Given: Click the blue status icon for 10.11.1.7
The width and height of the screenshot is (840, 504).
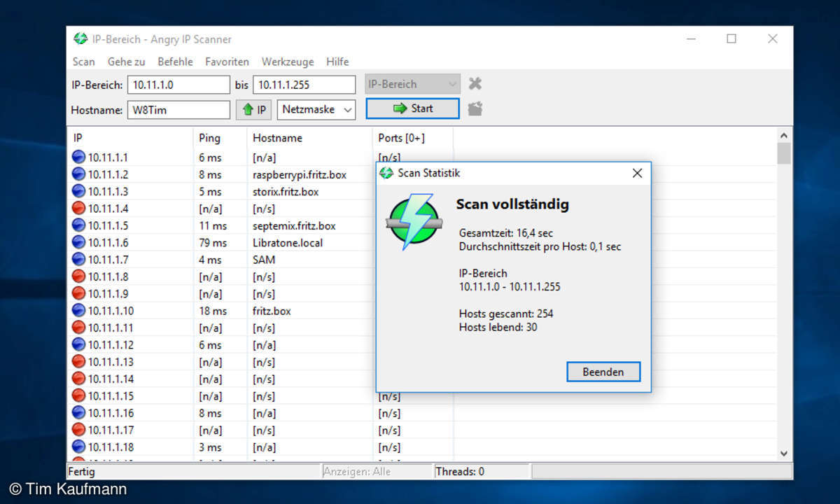Looking at the screenshot, I should (78, 260).
